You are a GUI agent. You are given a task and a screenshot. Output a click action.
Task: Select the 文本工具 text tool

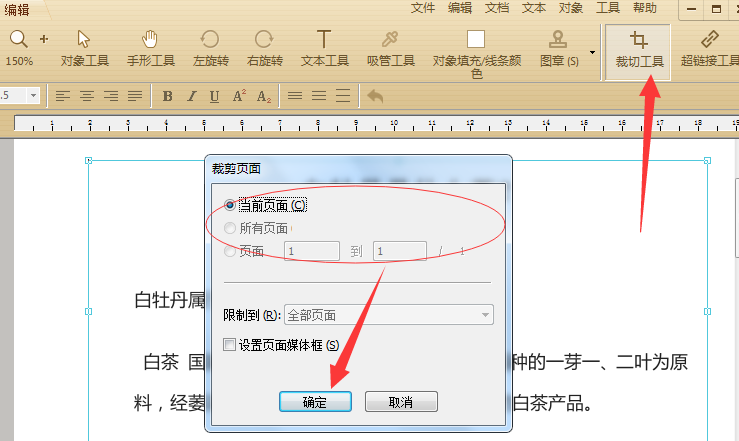(324, 48)
